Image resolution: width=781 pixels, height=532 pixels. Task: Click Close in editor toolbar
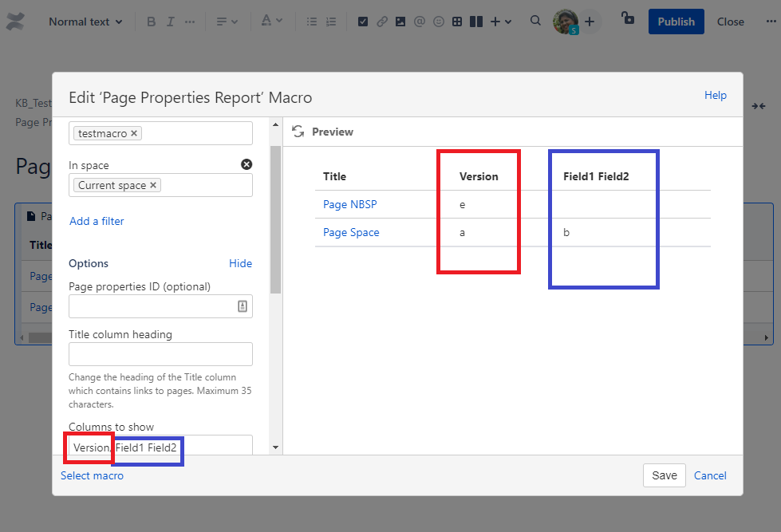(730, 22)
